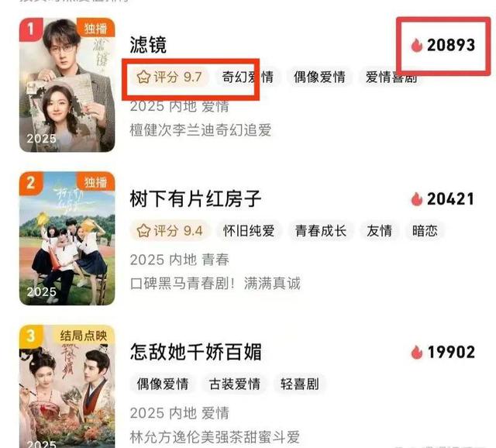Viewport: 496px width, 448px height.
Task: Select the 怀旧纯爱 tag
Action: click(x=249, y=231)
